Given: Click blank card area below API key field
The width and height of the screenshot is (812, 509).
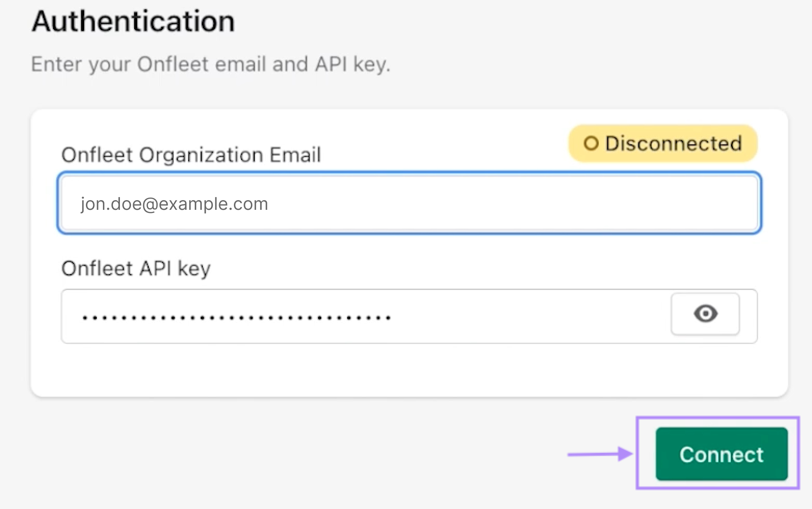Looking at the screenshot, I should click(x=409, y=370).
